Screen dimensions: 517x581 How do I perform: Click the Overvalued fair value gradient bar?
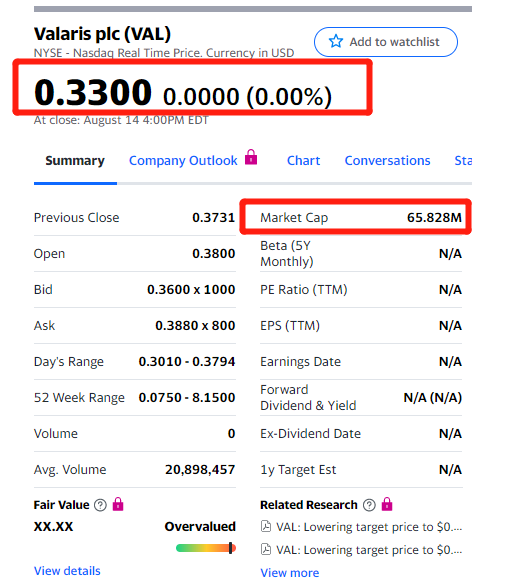(206, 548)
